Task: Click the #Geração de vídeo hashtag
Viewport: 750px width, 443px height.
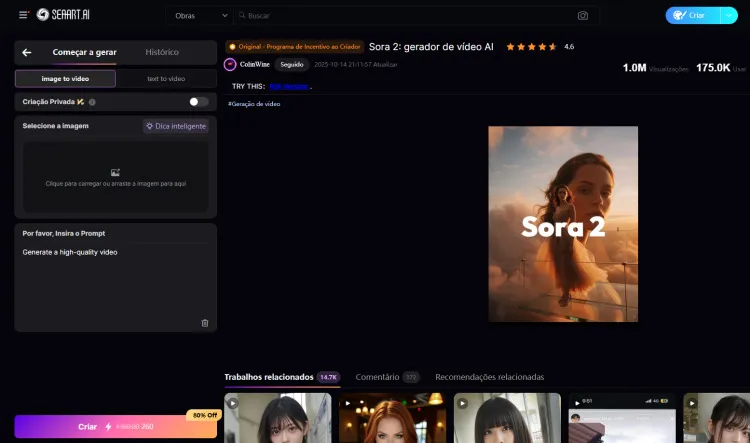Action: [254, 104]
